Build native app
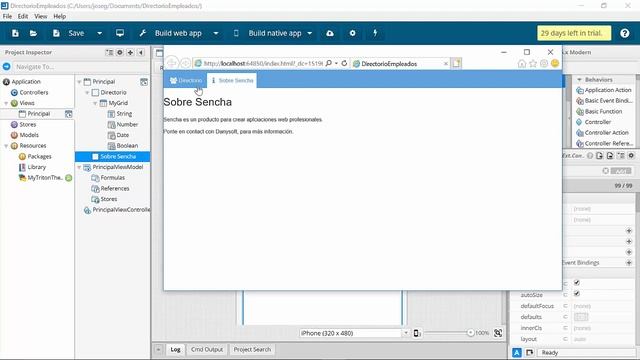640x360 pixels. click(267, 33)
